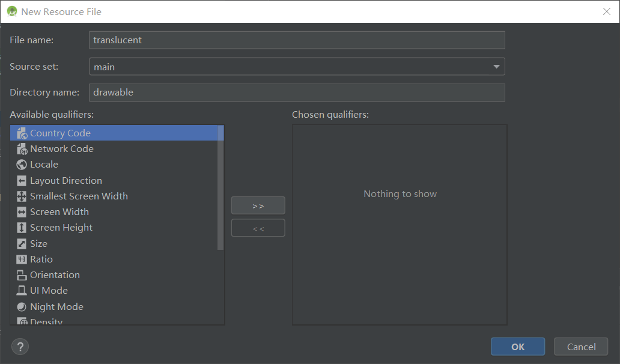
Task: Open help with the question mark button
Action: [x=20, y=347]
